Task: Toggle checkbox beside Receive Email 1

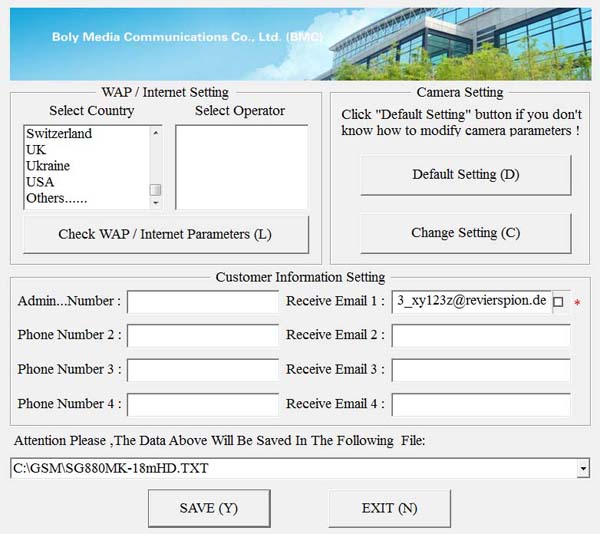Action: pyautogui.click(x=558, y=302)
